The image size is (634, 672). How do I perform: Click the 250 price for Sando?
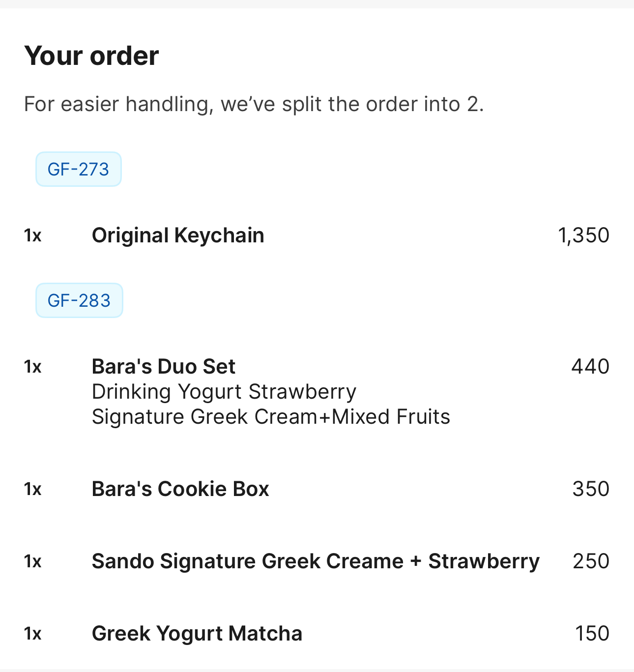click(591, 561)
